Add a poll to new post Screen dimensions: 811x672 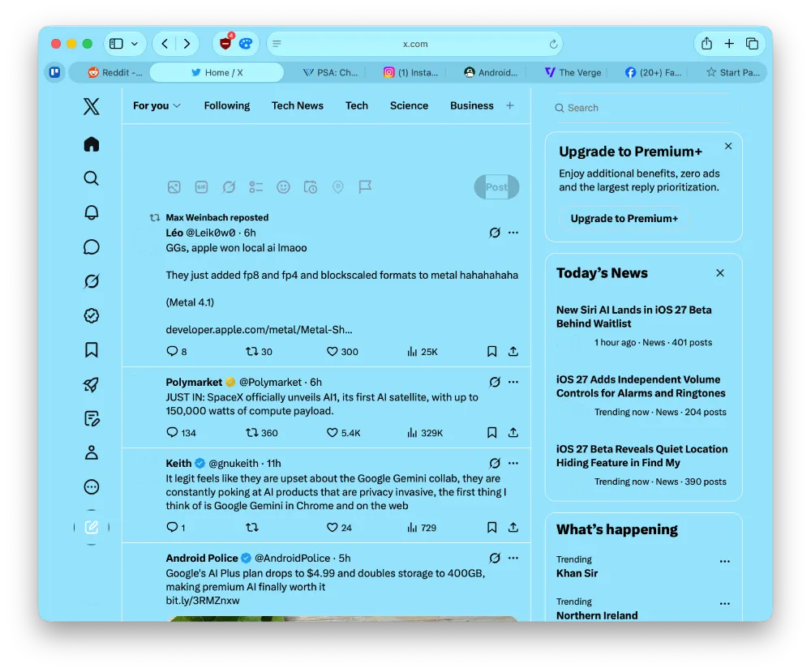coord(256,187)
